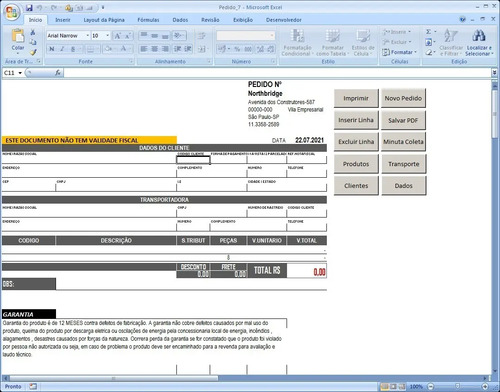Open the Name Box dropdown arrow
The width and height of the screenshot is (500, 392).
[20, 73]
